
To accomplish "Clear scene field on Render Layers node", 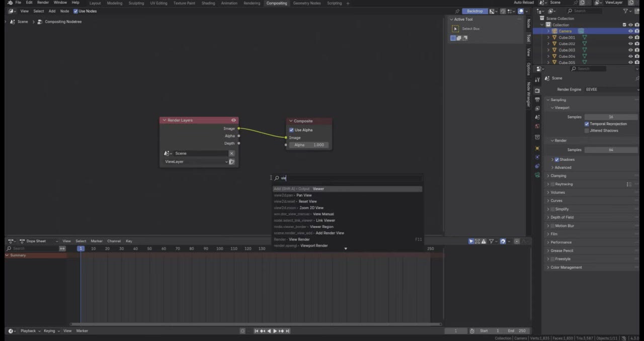I will click(231, 153).
